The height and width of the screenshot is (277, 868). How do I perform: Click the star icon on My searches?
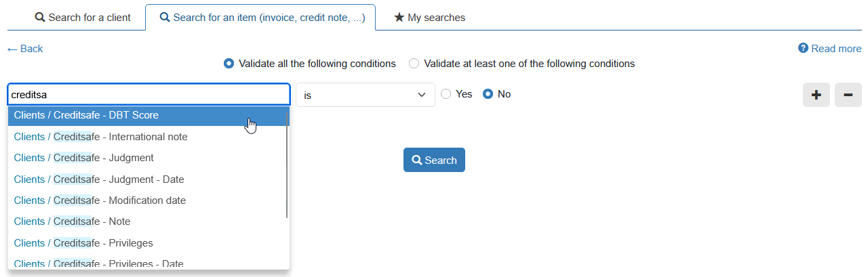click(x=399, y=18)
